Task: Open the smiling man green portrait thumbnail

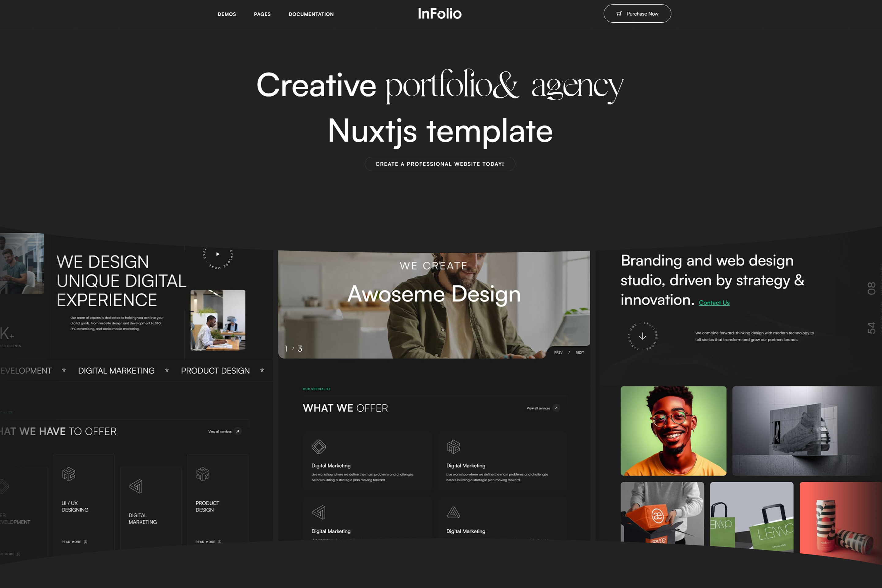Action: pyautogui.click(x=673, y=431)
